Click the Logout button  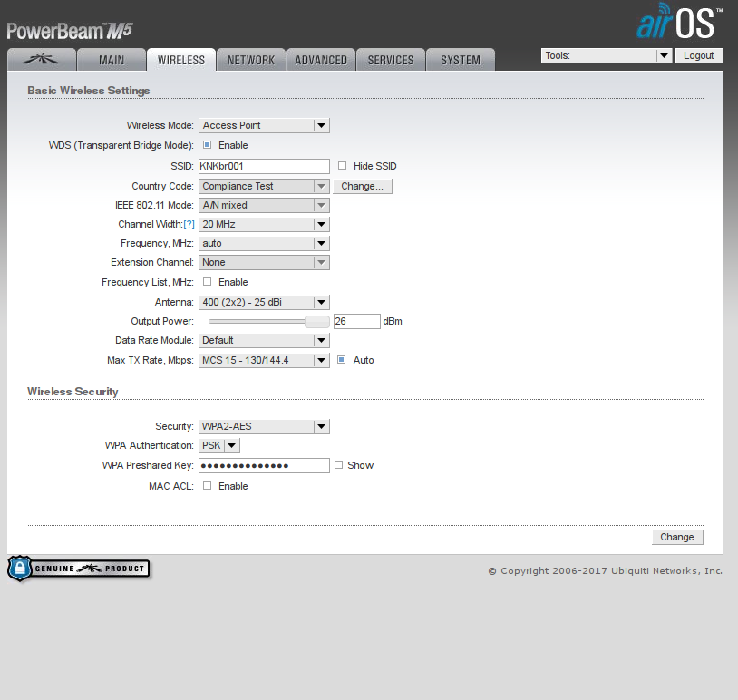pyautogui.click(x=699, y=55)
